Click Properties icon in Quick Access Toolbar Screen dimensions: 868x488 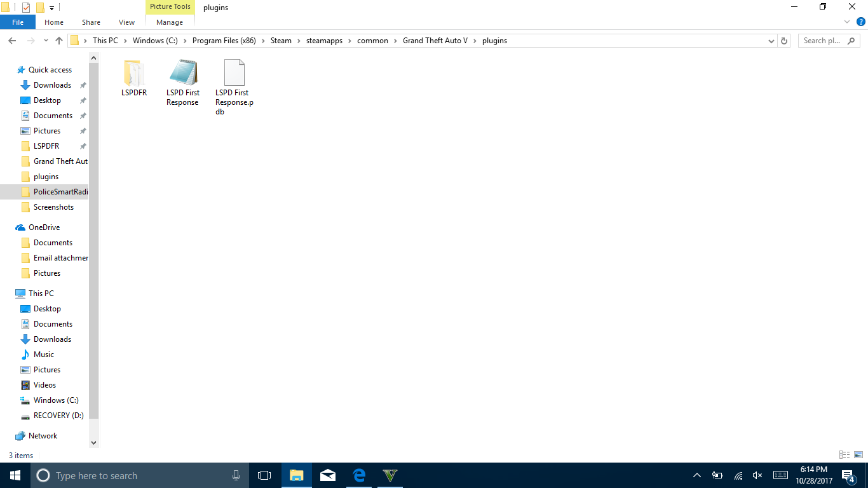pyautogui.click(x=26, y=8)
